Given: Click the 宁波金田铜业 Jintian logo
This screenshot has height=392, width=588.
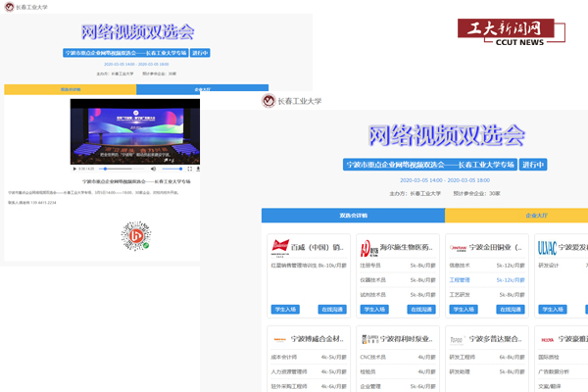Looking at the screenshot, I should (x=458, y=248).
